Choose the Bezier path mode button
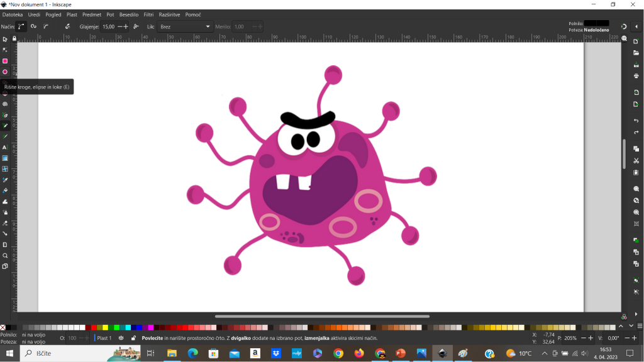Image resolution: width=644 pixels, height=362 pixels. coord(21,26)
